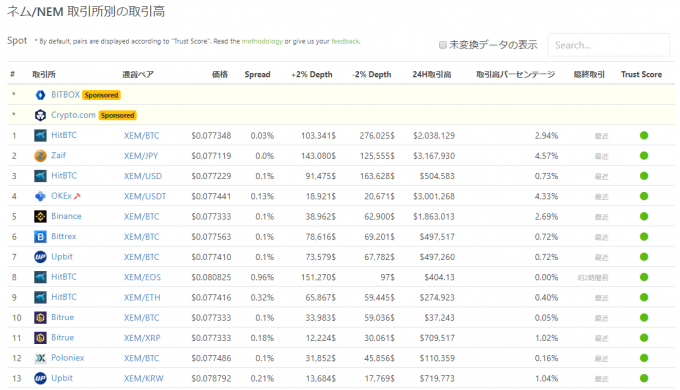Select the 24H volume $3,167,930 cell
This screenshot has width=680, height=390.
point(434,156)
